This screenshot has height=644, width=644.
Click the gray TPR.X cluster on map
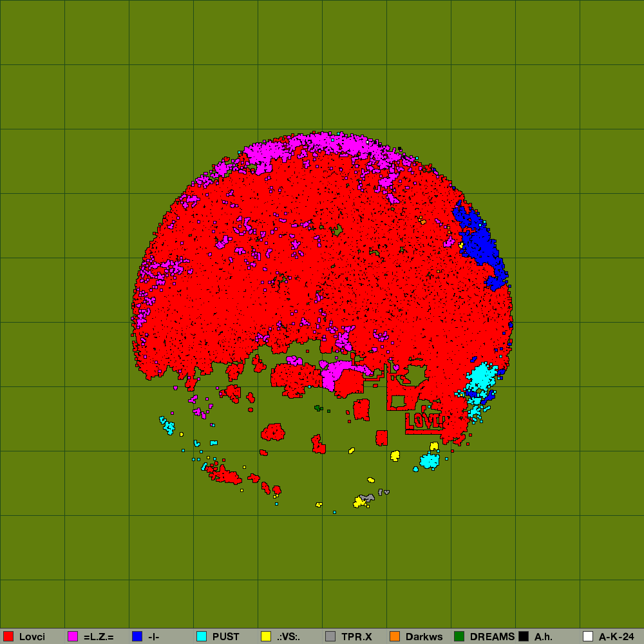(x=368, y=497)
